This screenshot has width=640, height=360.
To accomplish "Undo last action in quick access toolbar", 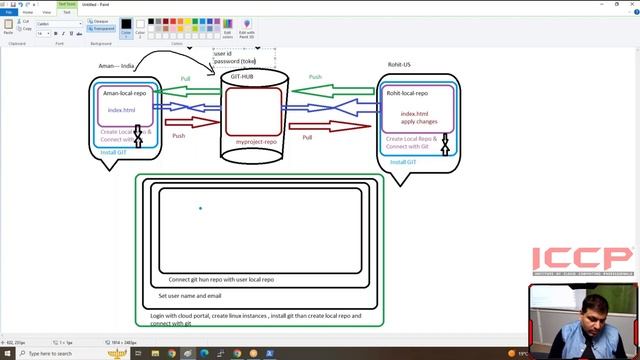I will [20, 4].
